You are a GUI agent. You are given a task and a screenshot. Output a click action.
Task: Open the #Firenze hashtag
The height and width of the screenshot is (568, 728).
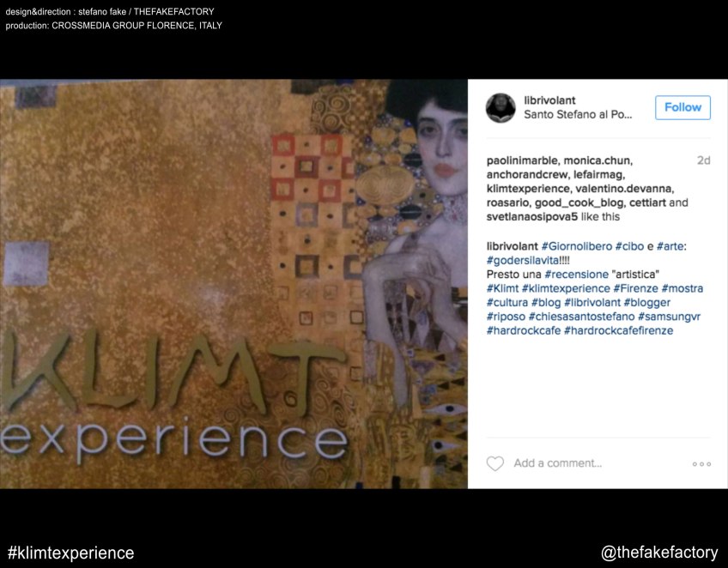(635, 288)
